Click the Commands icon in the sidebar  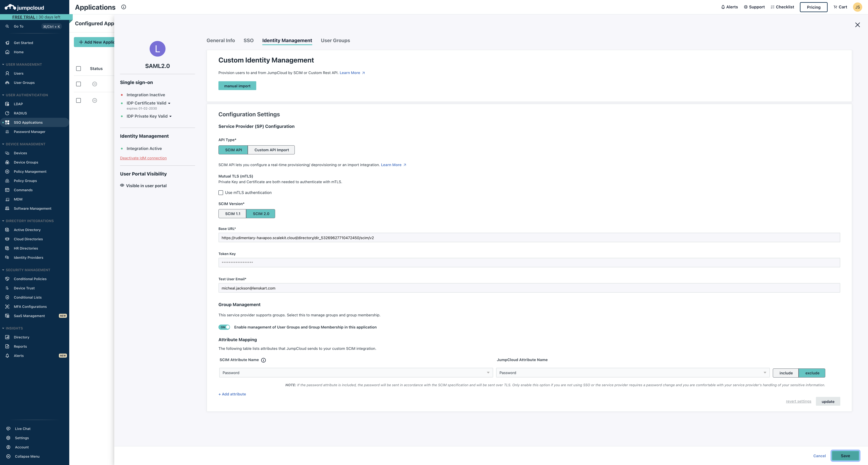(x=7, y=190)
